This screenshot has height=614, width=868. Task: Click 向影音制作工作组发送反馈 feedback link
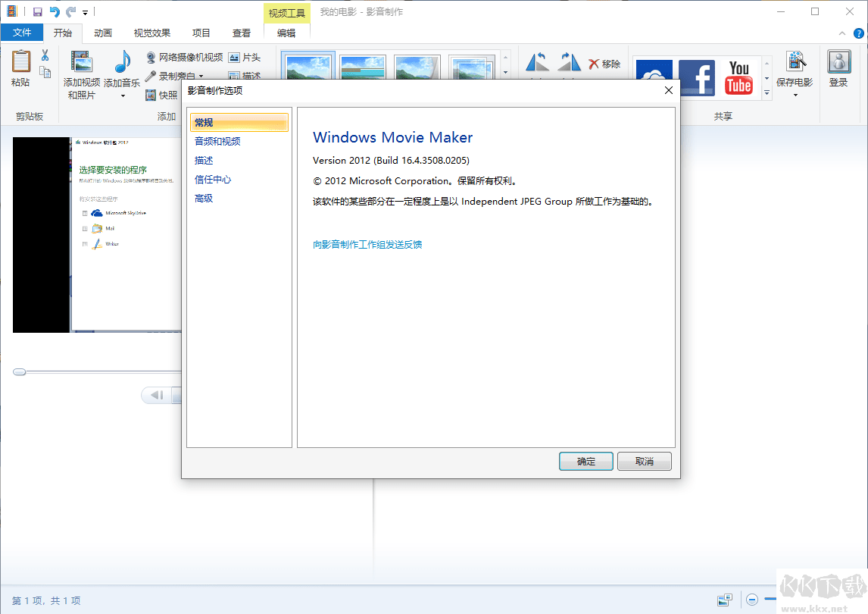[368, 244]
